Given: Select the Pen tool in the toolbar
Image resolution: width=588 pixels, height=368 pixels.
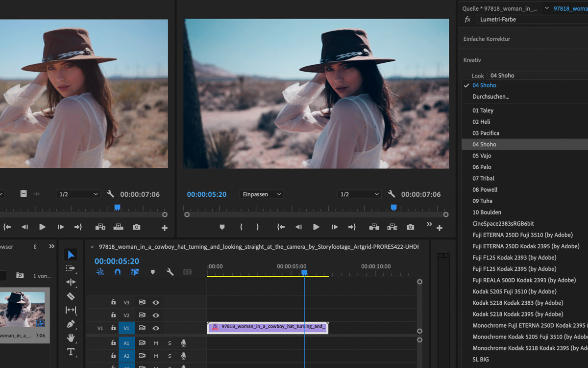Looking at the screenshot, I should coord(71,324).
